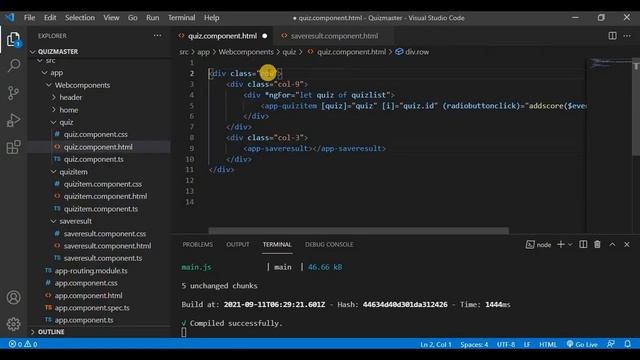Click errors and warnings status indicator
This screenshot has width=640, height=360.
point(23,344)
